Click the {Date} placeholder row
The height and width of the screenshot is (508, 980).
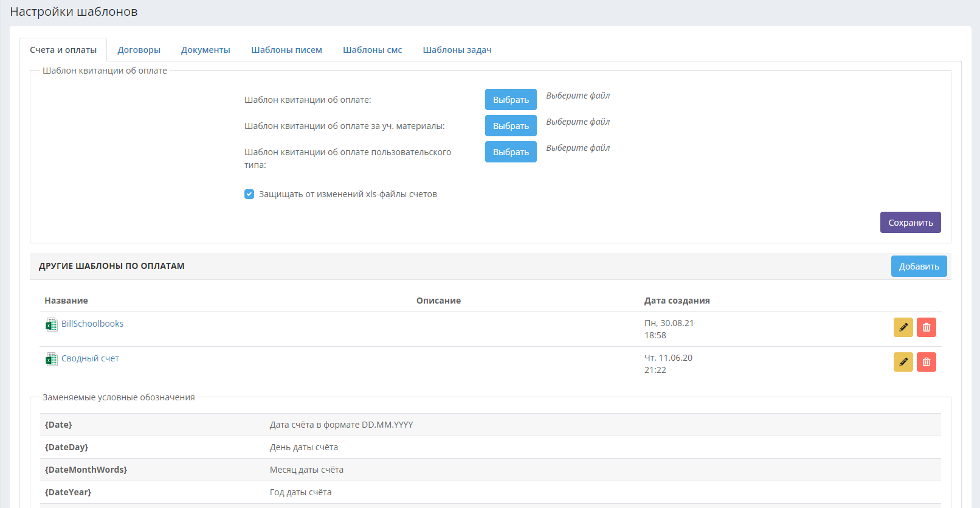pos(491,425)
